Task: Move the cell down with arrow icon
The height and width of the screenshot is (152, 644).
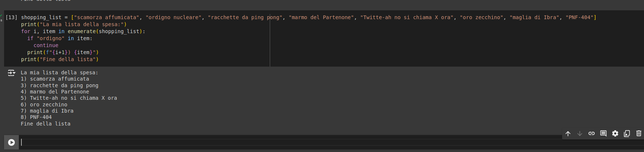Action: pyautogui.click(x=580, y=134)
